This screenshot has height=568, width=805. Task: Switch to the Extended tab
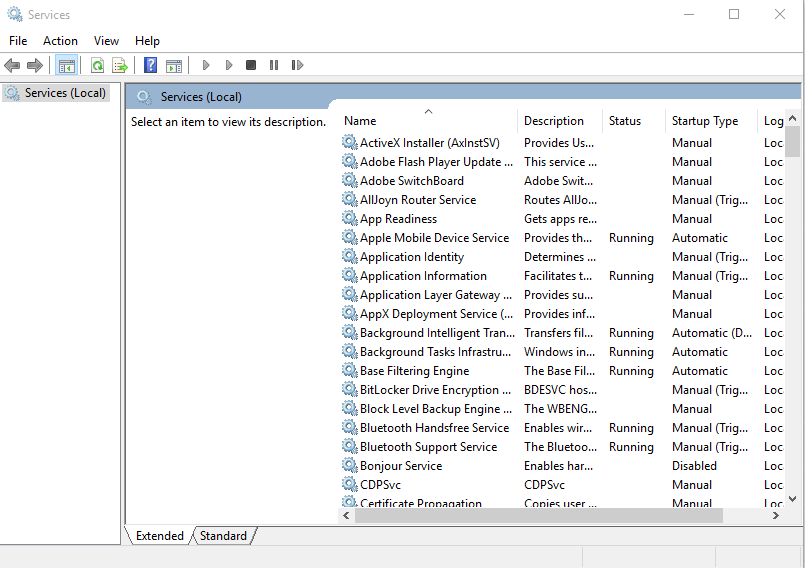pos(160,536)
